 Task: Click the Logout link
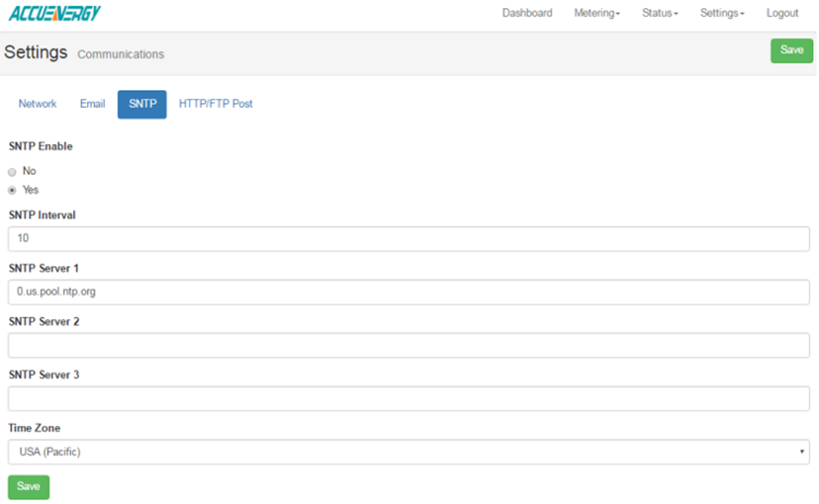coord(782,14)
